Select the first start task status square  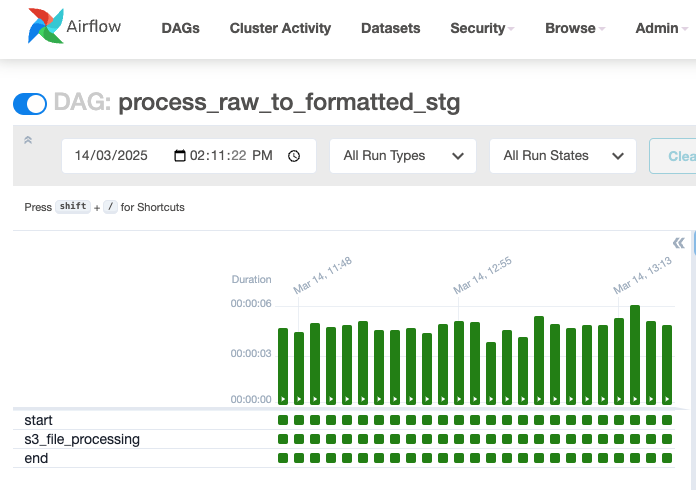tap(283, 421)
